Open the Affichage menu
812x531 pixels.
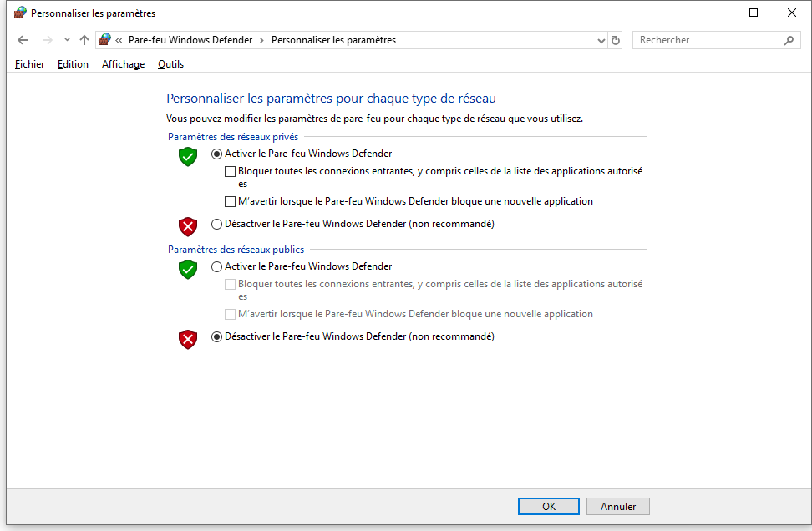click(124, 64)
